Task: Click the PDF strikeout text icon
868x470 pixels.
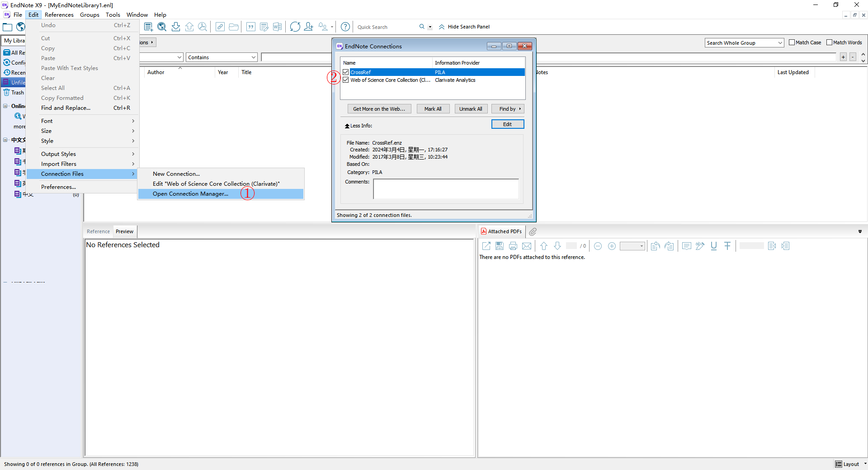Action: [727, 246]
